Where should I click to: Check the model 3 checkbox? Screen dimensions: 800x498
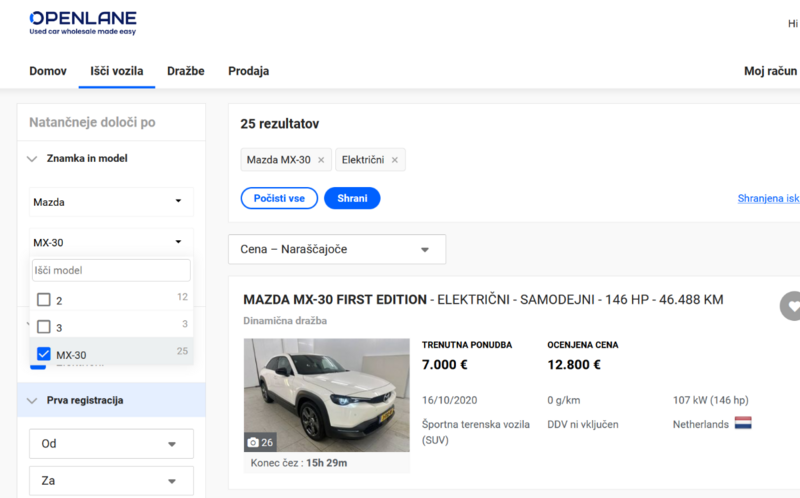44,327
